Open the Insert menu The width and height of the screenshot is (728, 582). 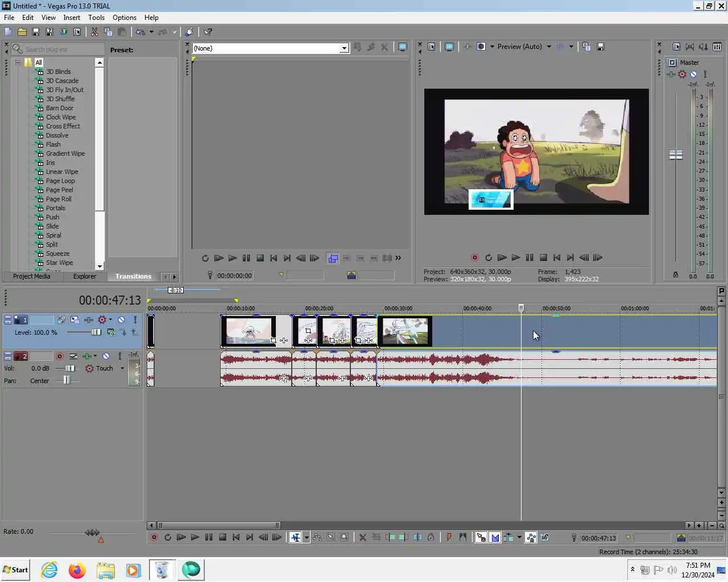[x=72, y=18]
